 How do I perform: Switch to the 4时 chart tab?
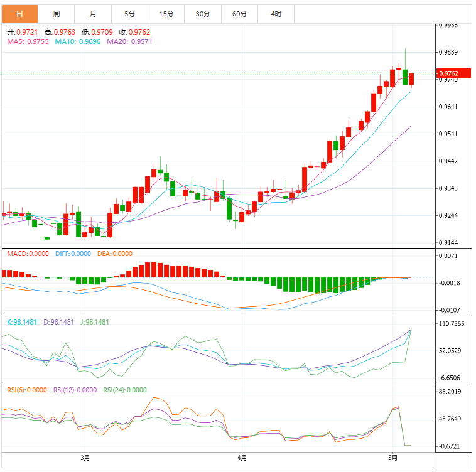pos(276,13)
